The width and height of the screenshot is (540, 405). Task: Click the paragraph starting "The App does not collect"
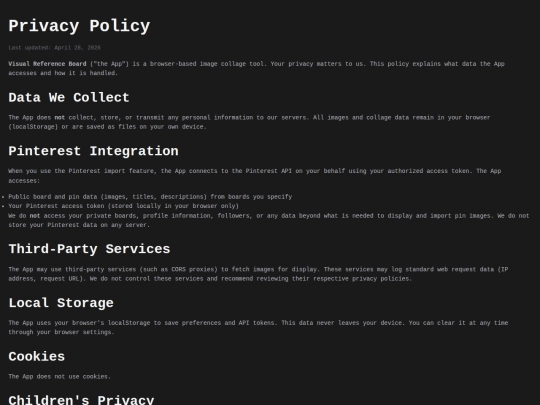(x=249, y=122)
